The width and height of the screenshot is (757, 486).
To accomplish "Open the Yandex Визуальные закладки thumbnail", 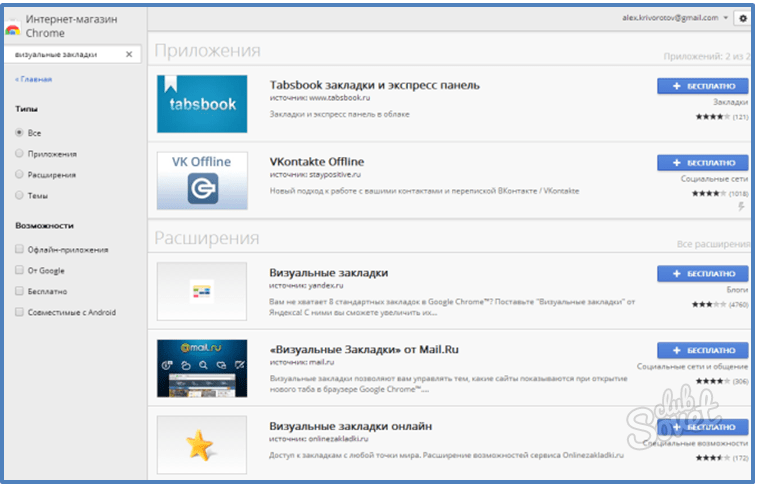I will pyautogui.click(x=202, y=292).
